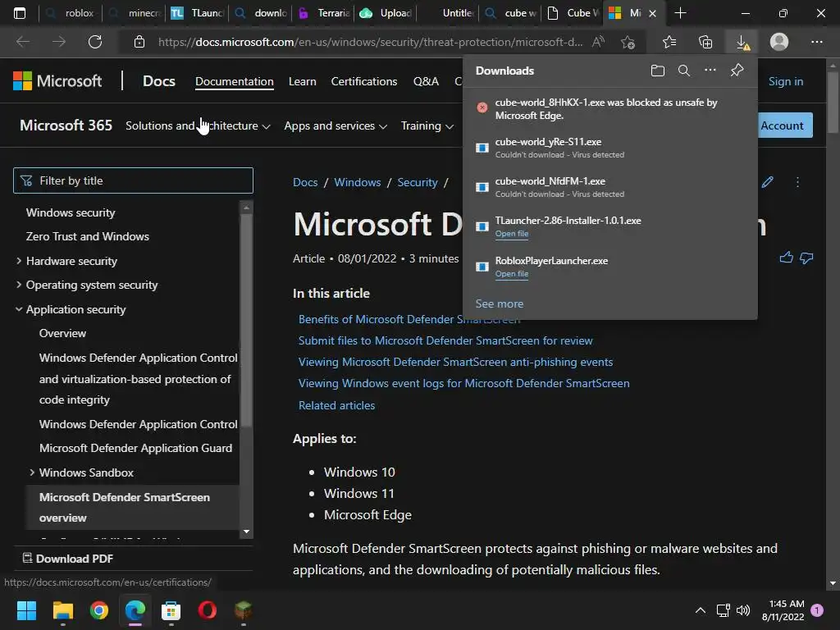View site information lock icon
The image size is (840, 630).
tap(139, 42)
